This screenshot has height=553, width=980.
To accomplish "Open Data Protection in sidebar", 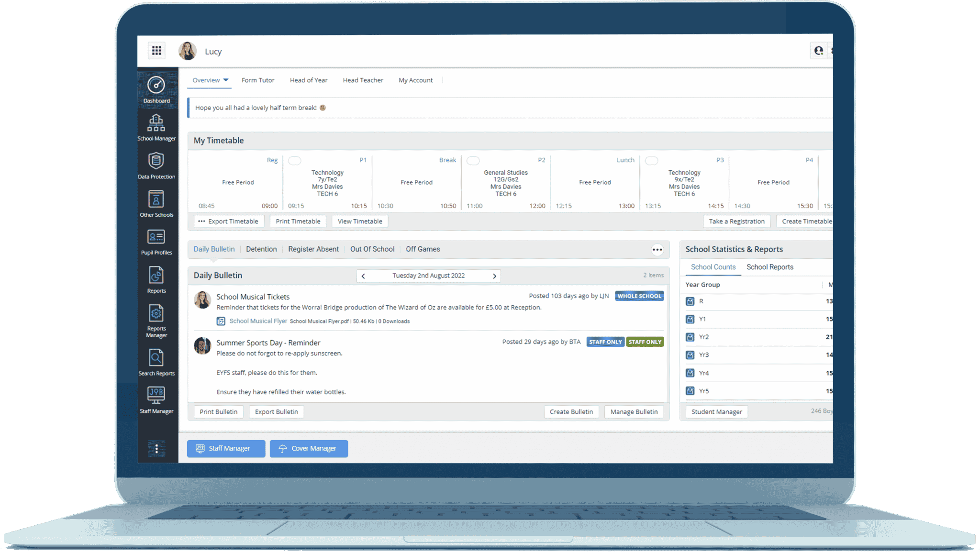I will pos(156,166).
